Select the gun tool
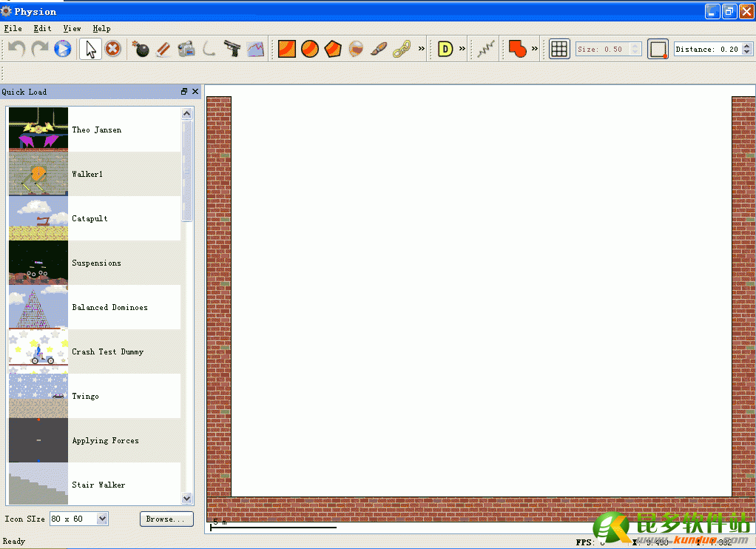 [232, 50]
